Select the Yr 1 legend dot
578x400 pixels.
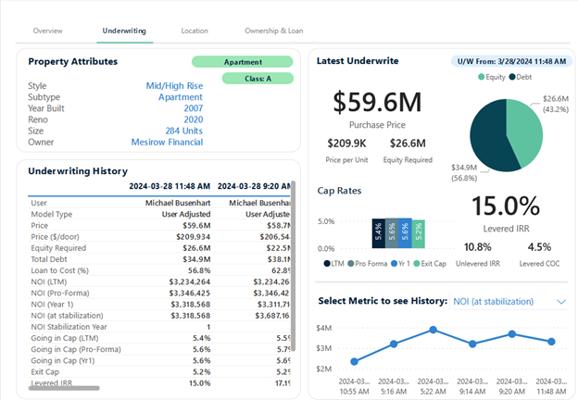point(394,264)
